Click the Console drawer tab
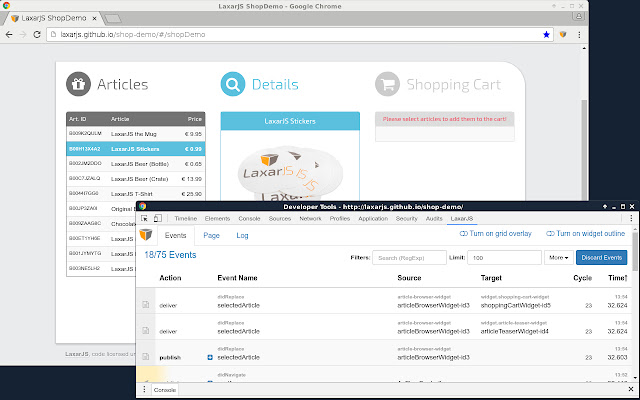 (x=164, y=390)
